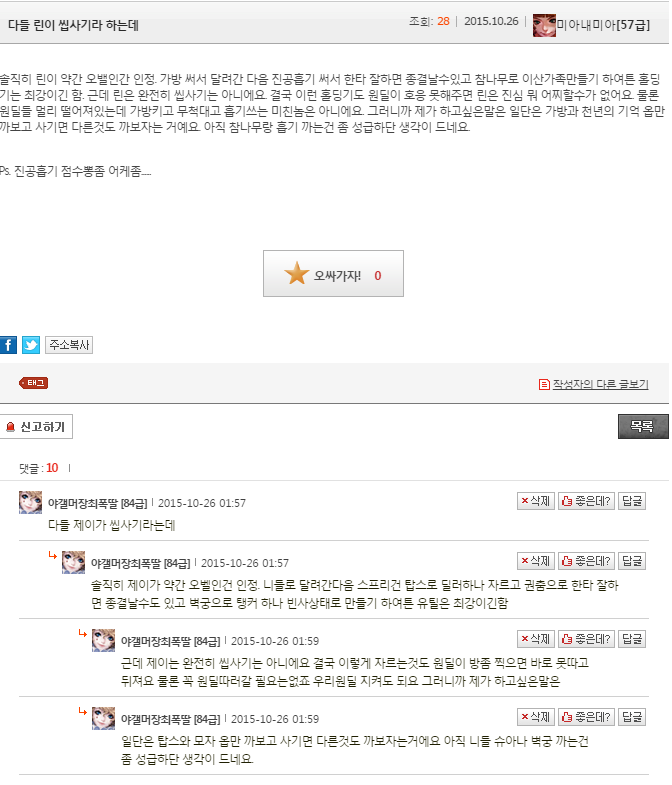Open 작성자의 다른 글보기 link

pos(600,384)
